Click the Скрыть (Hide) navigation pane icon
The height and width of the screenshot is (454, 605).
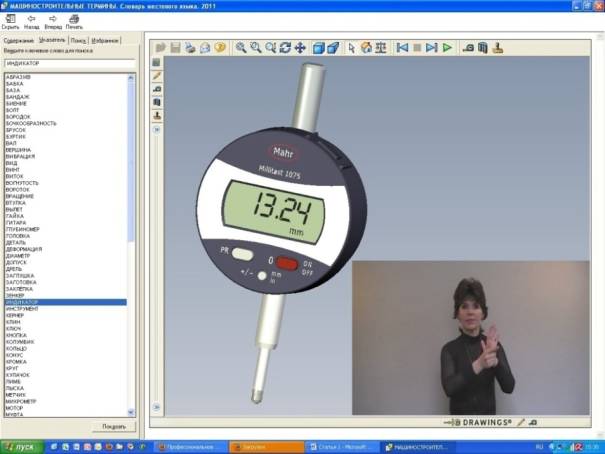11,18
